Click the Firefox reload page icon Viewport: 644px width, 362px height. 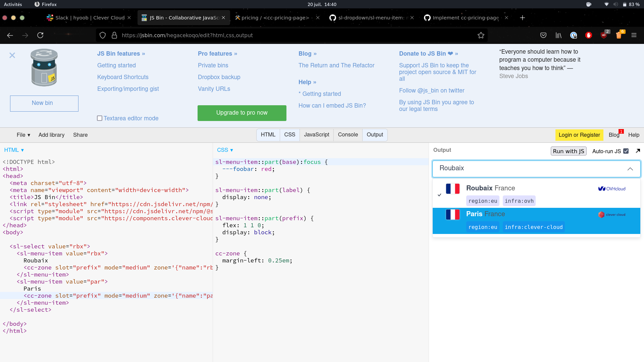[x=40, y=35]
